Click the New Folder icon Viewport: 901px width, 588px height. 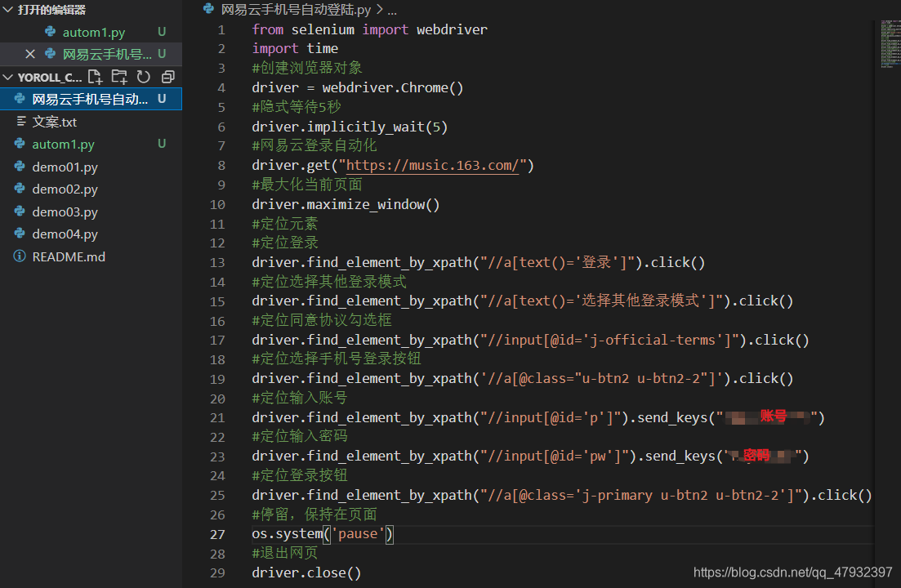119,77
